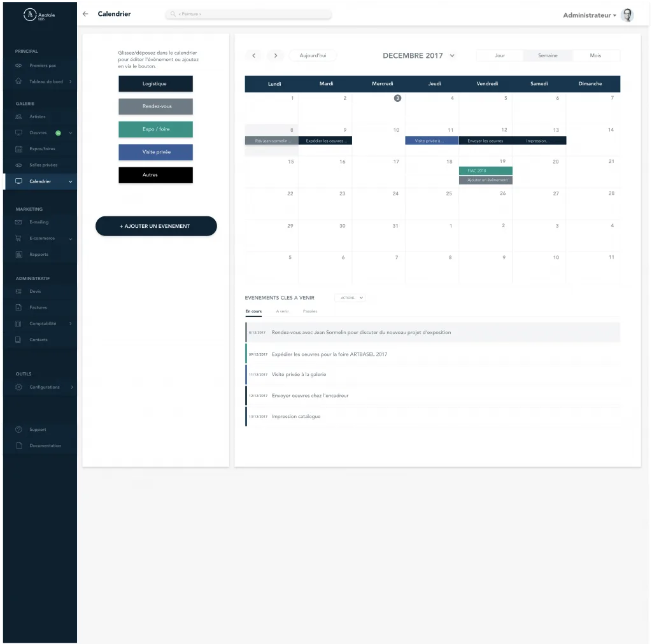The height and width of the screenshot is (644, 652).
Task: Click the Factures document icon
Action: click(x=18, y=307)
